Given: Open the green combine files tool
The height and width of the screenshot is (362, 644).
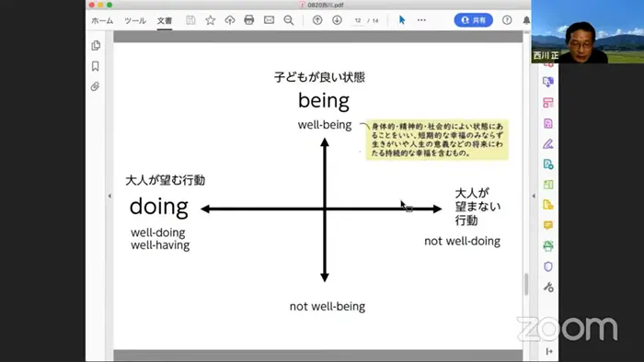Looking at the screenshot, I should pyautogui.click(x=548, y=185).
